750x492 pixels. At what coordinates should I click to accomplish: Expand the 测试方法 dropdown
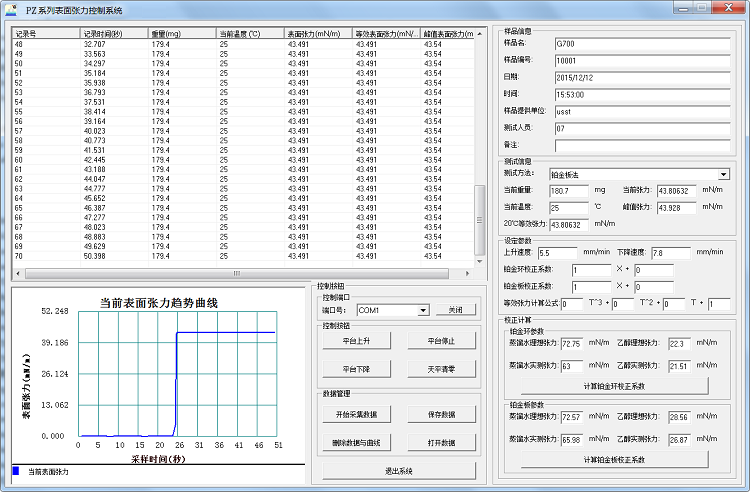723,174
